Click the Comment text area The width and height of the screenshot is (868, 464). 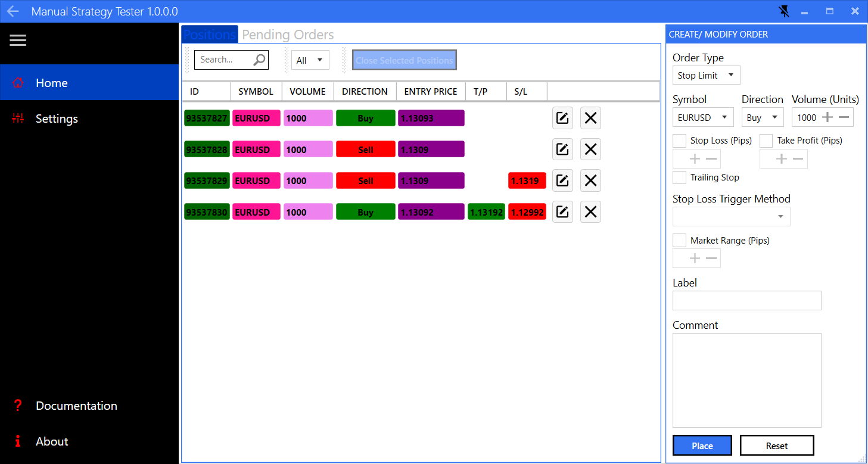point(747,380)
